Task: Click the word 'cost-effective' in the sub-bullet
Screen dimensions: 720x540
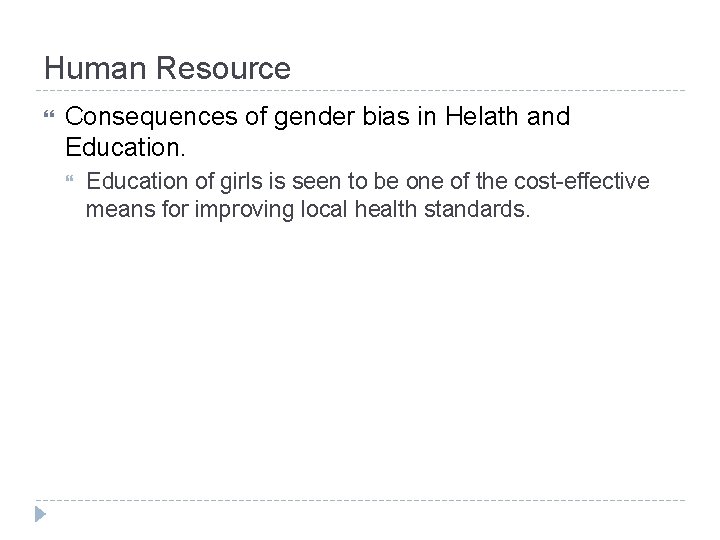Action: (x=587, y=181)
